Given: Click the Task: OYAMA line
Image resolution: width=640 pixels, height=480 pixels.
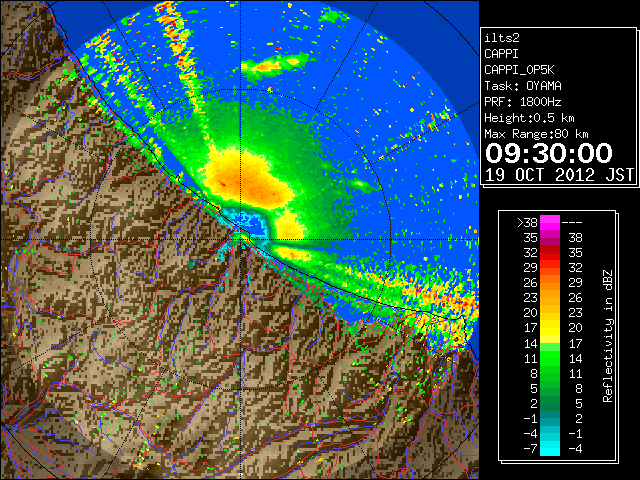Looking at the screenshot, I should tap(523, 86).
